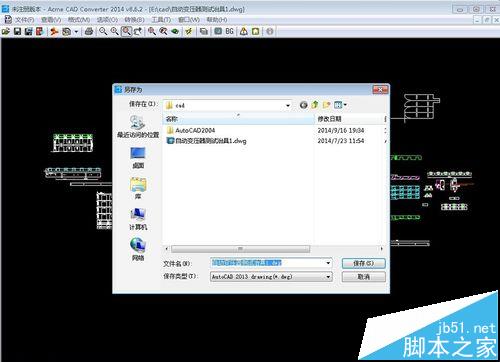Click the batch convert icon with red arrow

click(x=54, y=31)
